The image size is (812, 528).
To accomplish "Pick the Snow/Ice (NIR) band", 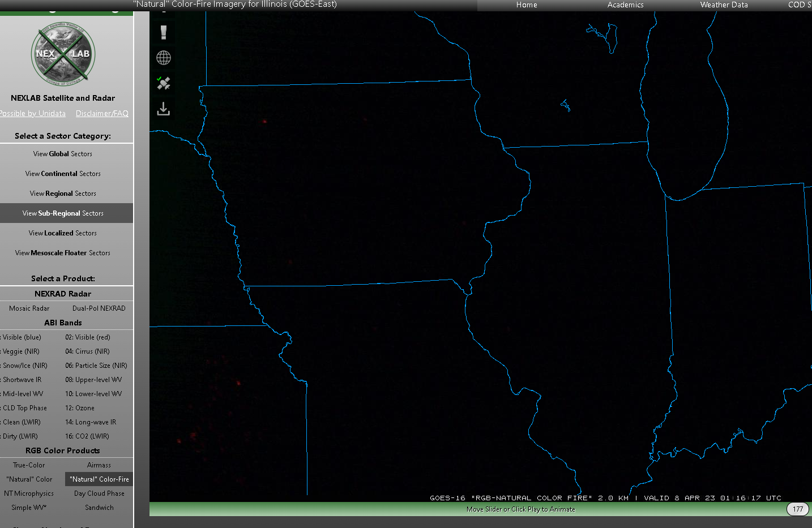I will (x=24, y=366).
